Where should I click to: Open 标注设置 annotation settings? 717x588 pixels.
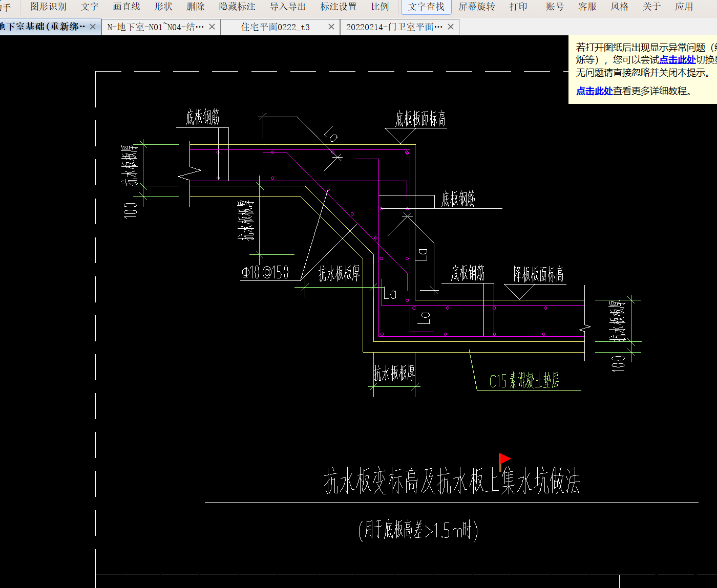pos(339,7)
